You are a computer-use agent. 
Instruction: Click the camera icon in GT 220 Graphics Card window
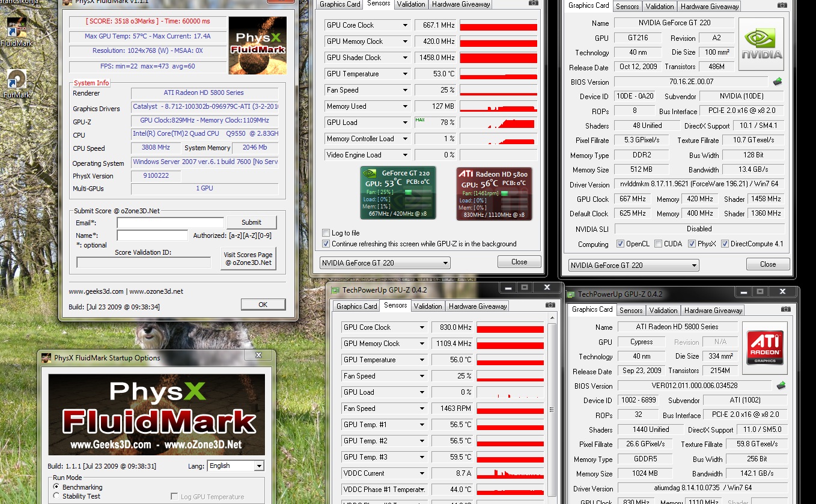(x=782, y=5)
